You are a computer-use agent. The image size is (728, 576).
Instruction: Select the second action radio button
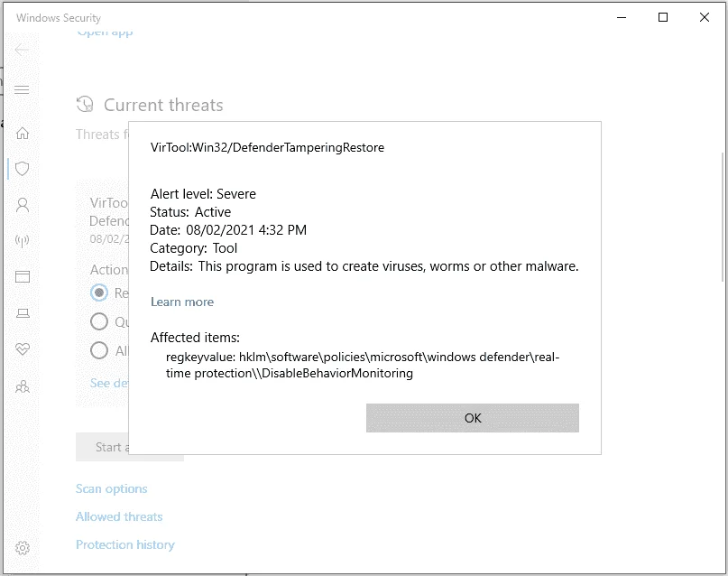pos(99,321)
